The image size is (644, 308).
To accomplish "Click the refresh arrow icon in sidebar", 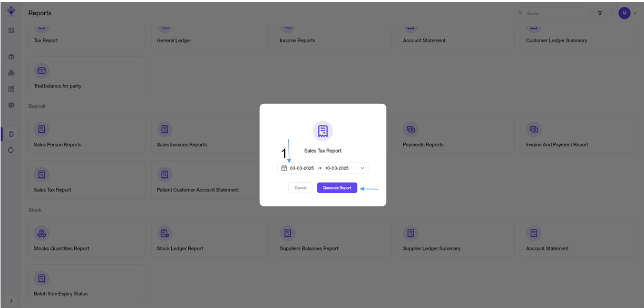I will [11, 150].
